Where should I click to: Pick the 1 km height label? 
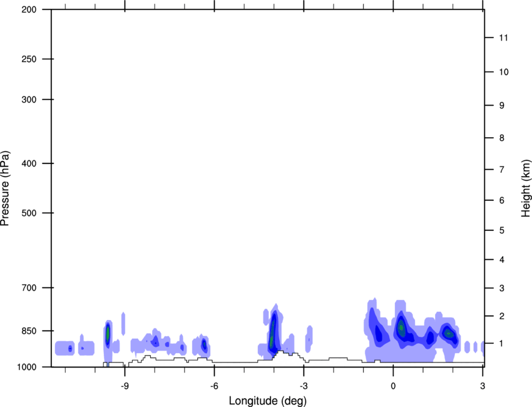[x=502, y=344]
